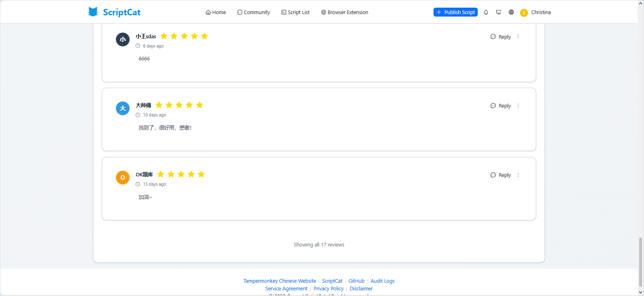Open the globe language selector
Viewport: 644px width, 296px height.
(x=511, y=12)
